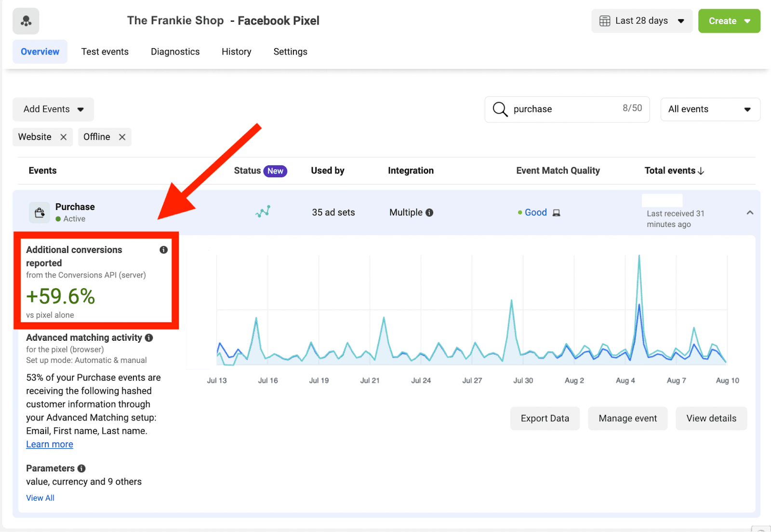Screen dimensions: 771x532
Task: Focus the purchase search field
Action: [567, 109]
